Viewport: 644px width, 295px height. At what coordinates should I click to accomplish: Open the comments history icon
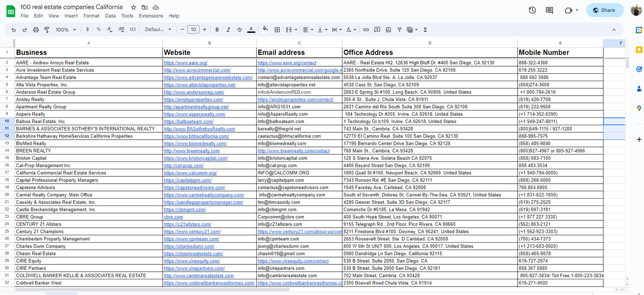[x=549, y=10]
